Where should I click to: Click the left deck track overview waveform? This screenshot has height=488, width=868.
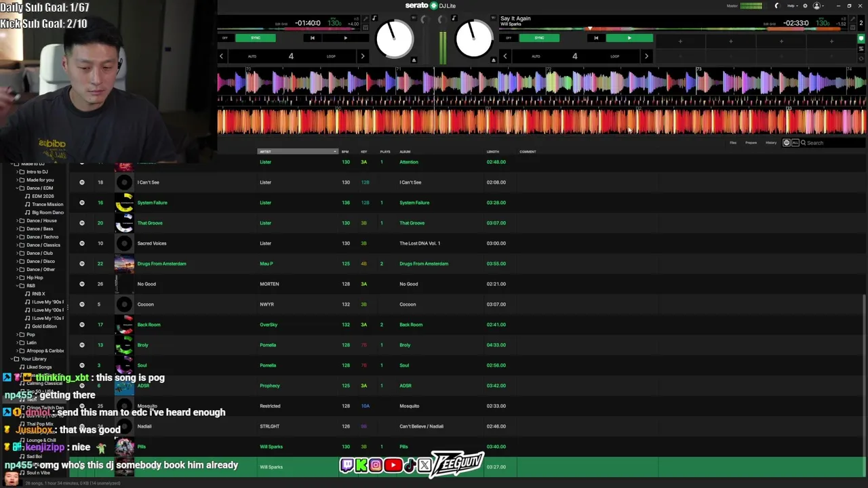pyautogui.click(x=288, y=29)
